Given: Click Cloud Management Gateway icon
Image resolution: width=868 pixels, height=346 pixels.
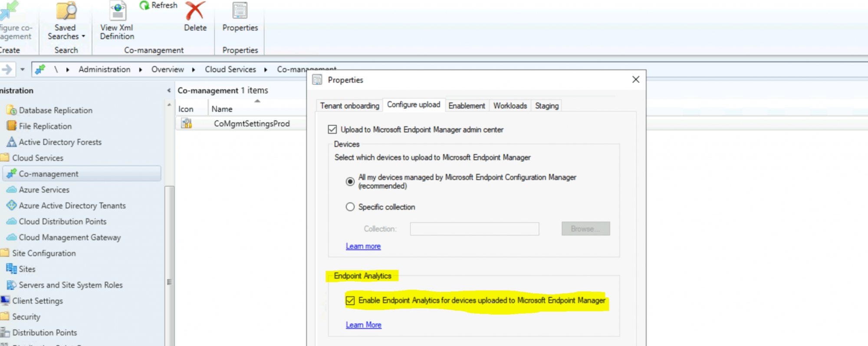Looking at the screenshot, I should [x=12, y=237].
